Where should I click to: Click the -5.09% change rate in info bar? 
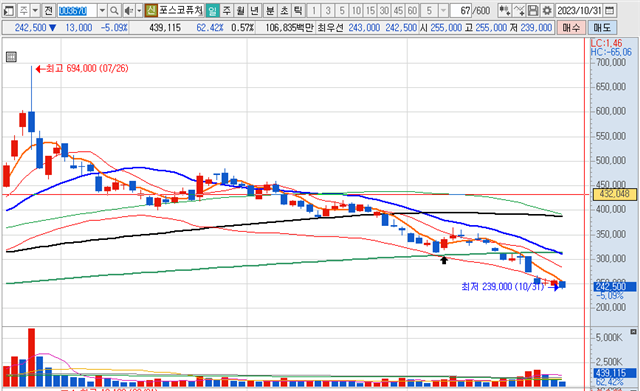click(x=114, y=28)
